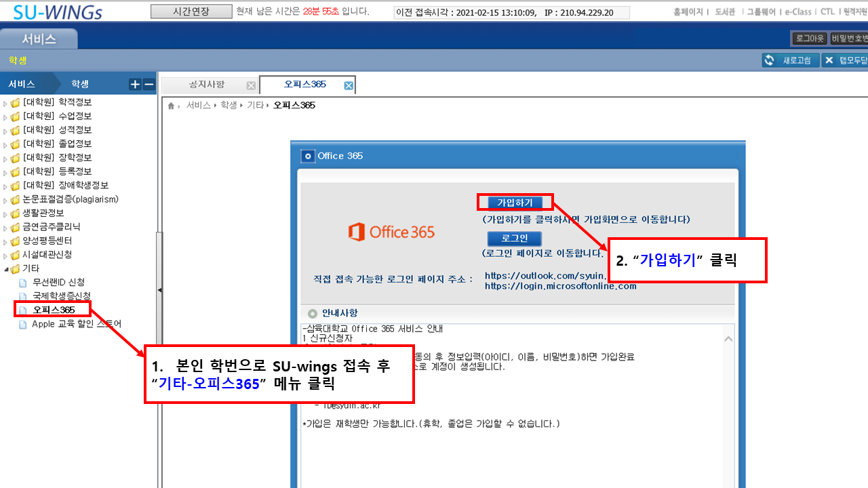868x488 pixels.
Task: Click the 가입하기 sign-up button
Action: (515, 203)
